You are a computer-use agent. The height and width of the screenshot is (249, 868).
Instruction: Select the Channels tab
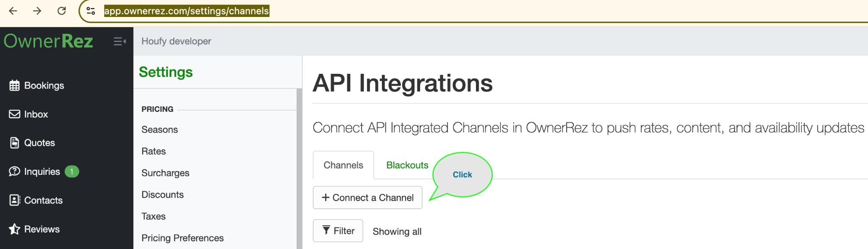343,165
